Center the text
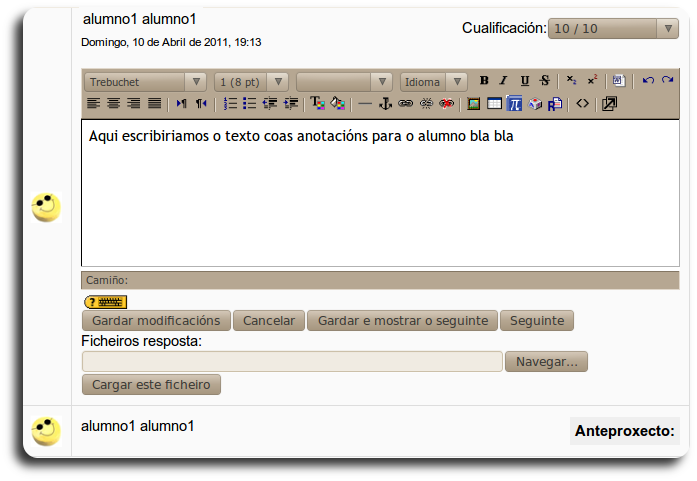Screen dimensions: 697x481 pos(114,104)
